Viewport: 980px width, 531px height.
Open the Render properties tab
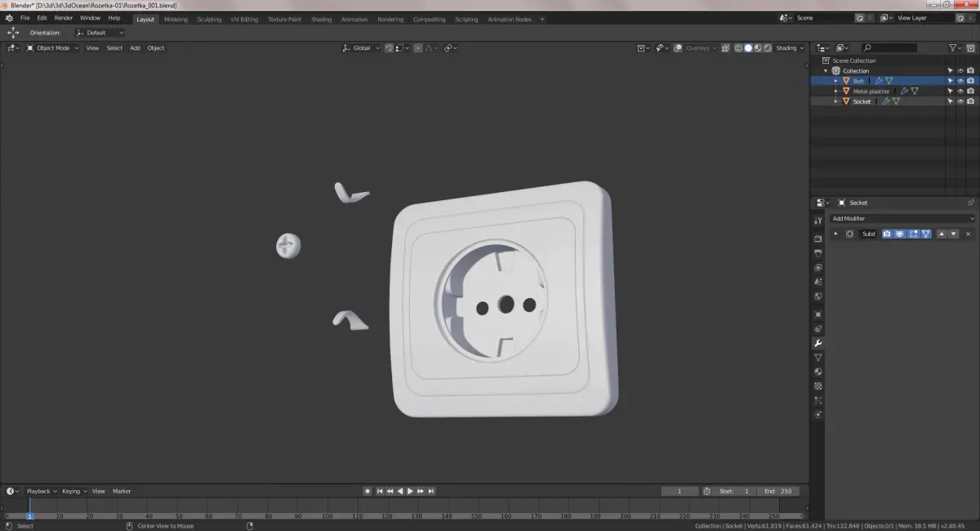[817, 239]
